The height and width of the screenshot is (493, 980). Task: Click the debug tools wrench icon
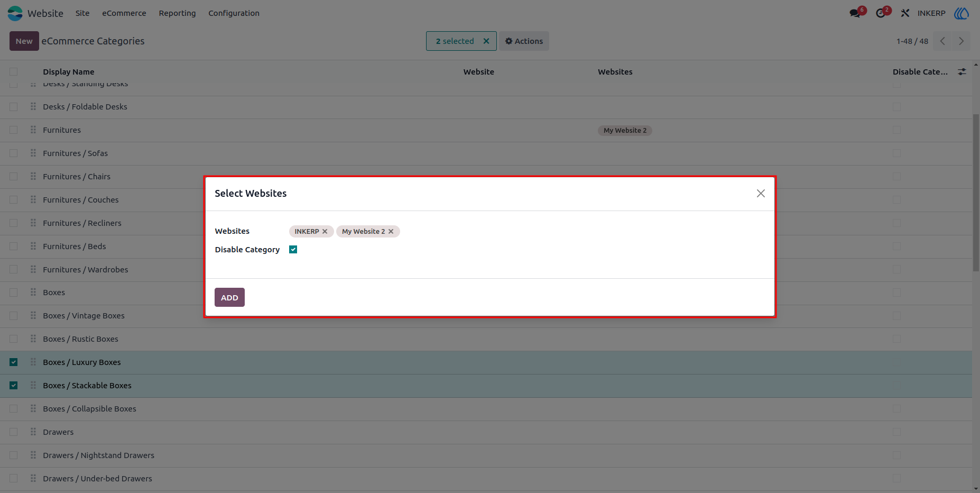pos(905,13)
